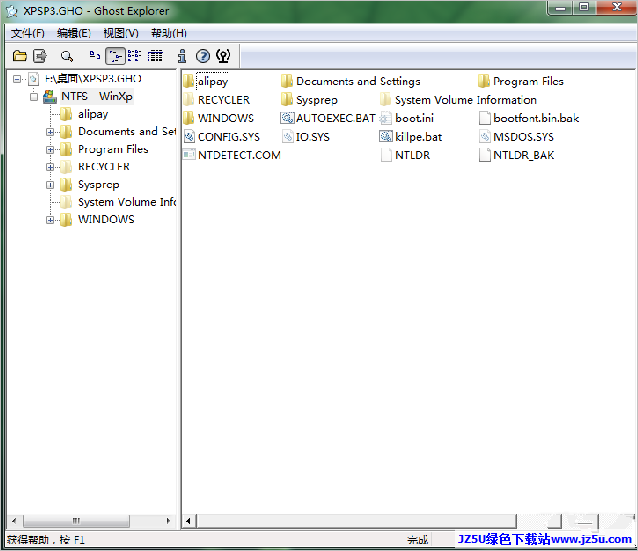638x551 pixels.
Task: Select the MSDOS.SYS file
Action: pyautogui.click(x=517, y=137)
